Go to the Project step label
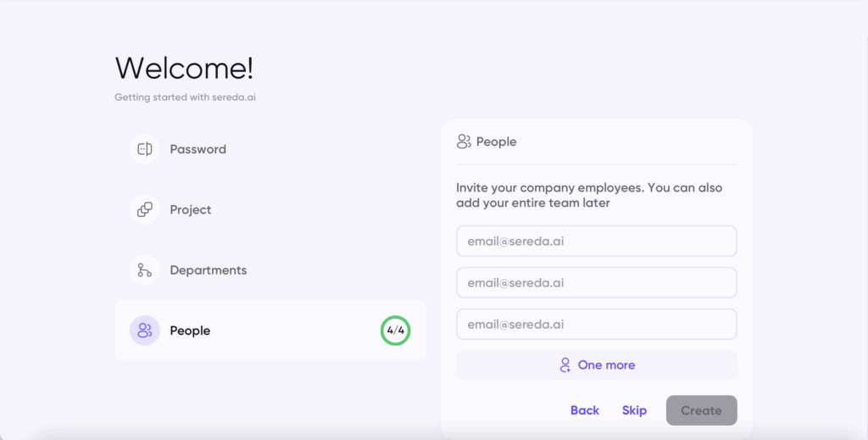This screenshot has width=868, height=440. click(x=191, y=209)
